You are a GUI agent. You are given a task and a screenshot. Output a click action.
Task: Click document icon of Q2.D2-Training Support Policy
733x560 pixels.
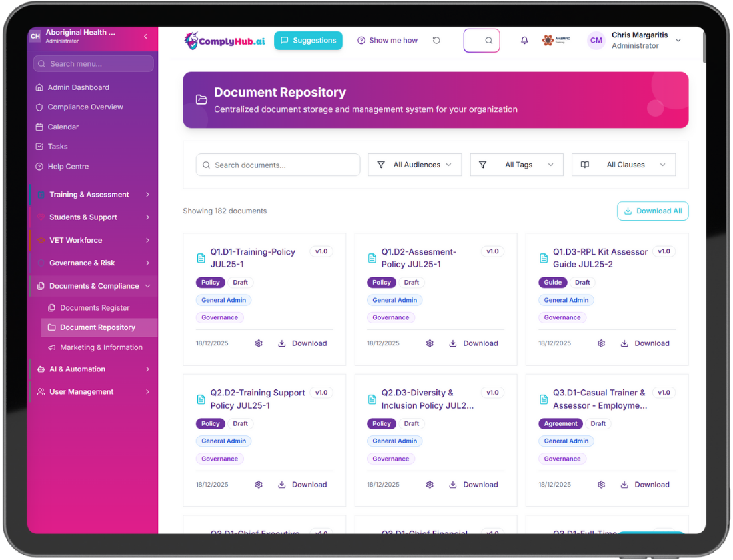201,399
